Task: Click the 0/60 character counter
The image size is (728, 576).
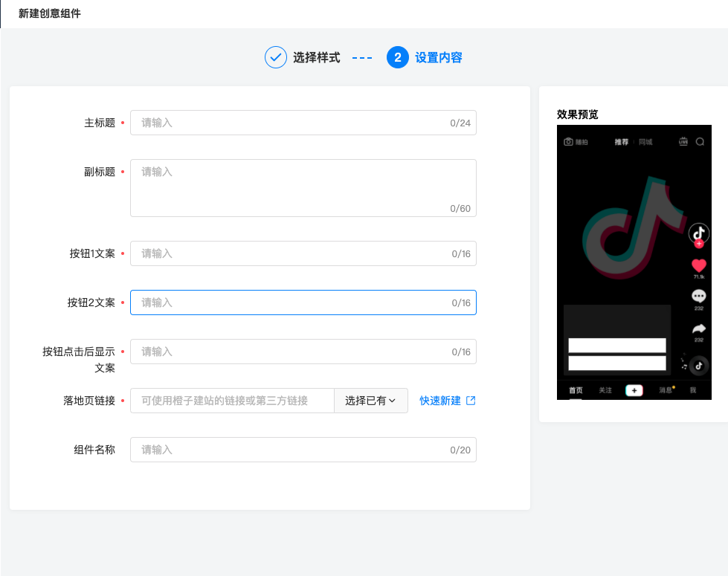Action: coord(460,208)
